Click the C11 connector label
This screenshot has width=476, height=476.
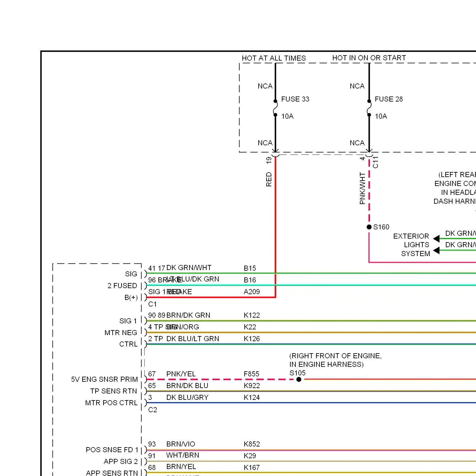375,162
